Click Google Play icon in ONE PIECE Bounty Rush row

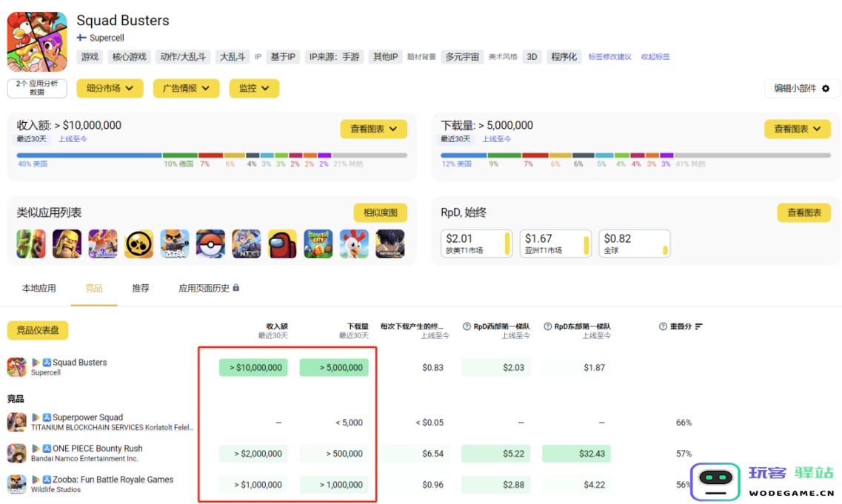point(36,448)
